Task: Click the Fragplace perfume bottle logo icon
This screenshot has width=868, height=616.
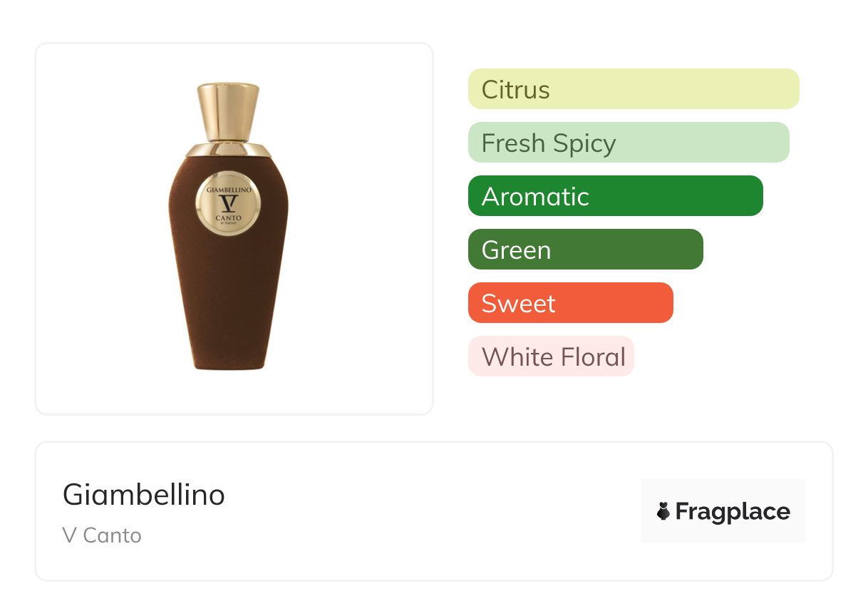Action: tap(664, 511)
